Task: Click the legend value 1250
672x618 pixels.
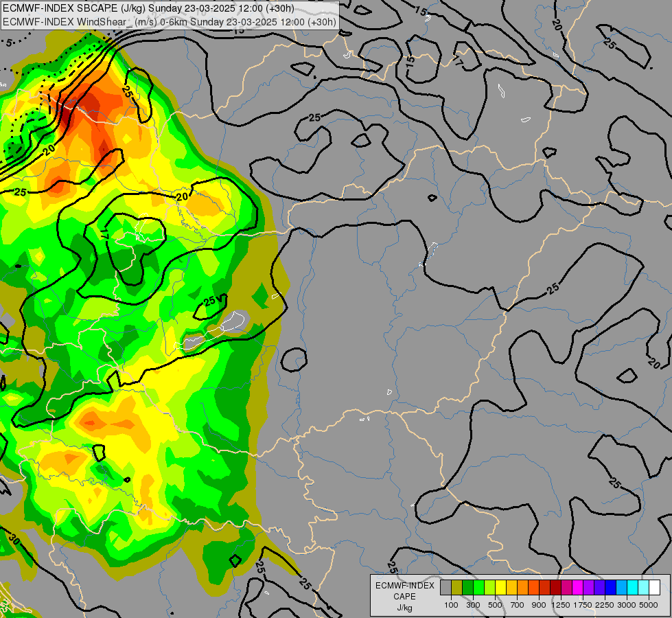Action: [561, 605]
